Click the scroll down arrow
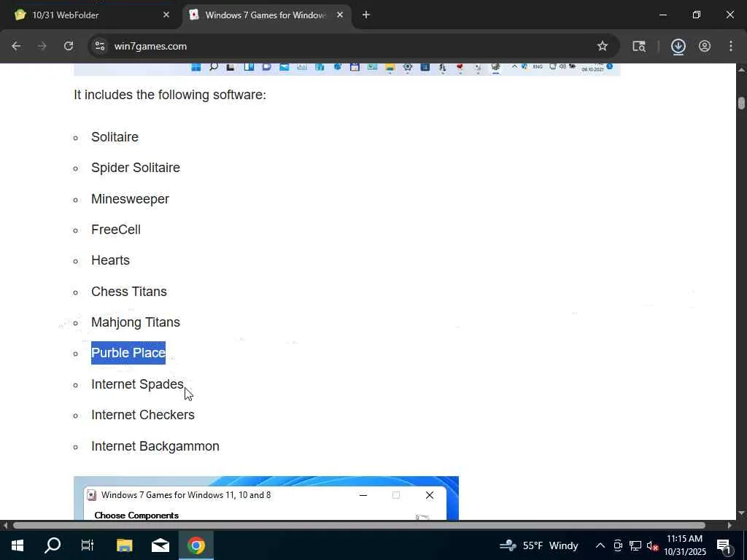 [x=741, y=513]
